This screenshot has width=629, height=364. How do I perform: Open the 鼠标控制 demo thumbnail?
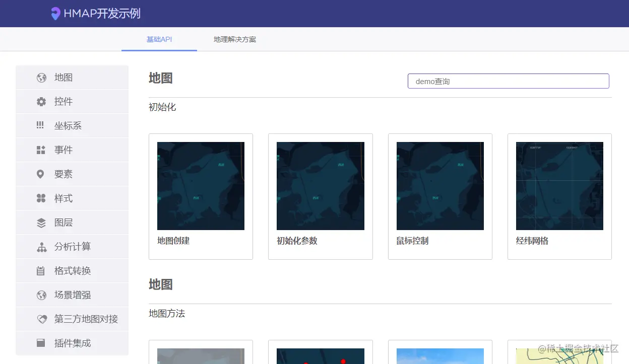coord(440,186)
